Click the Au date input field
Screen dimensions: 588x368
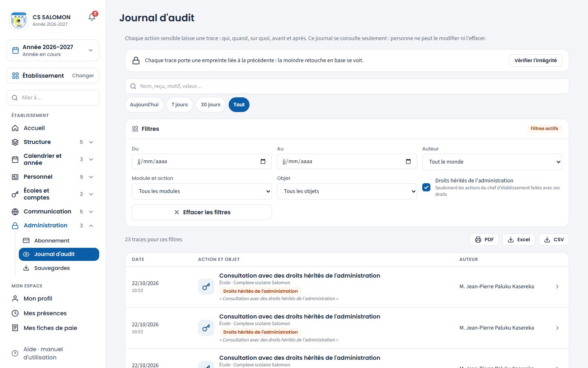point(347,162)
